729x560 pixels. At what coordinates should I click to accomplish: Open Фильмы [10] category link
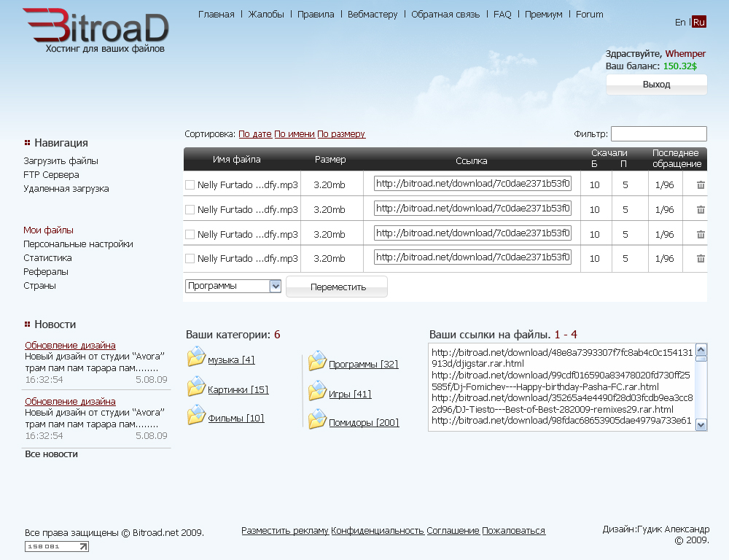(x=235, y=418)
